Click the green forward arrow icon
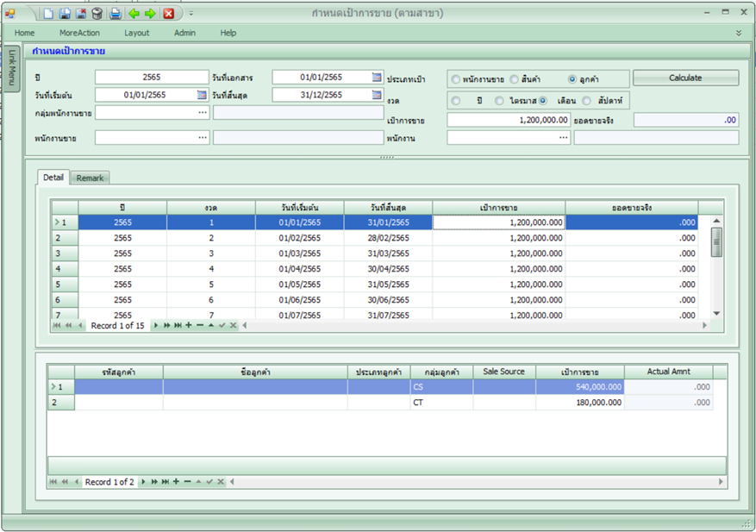756x532 pixels. coord(150,14)
